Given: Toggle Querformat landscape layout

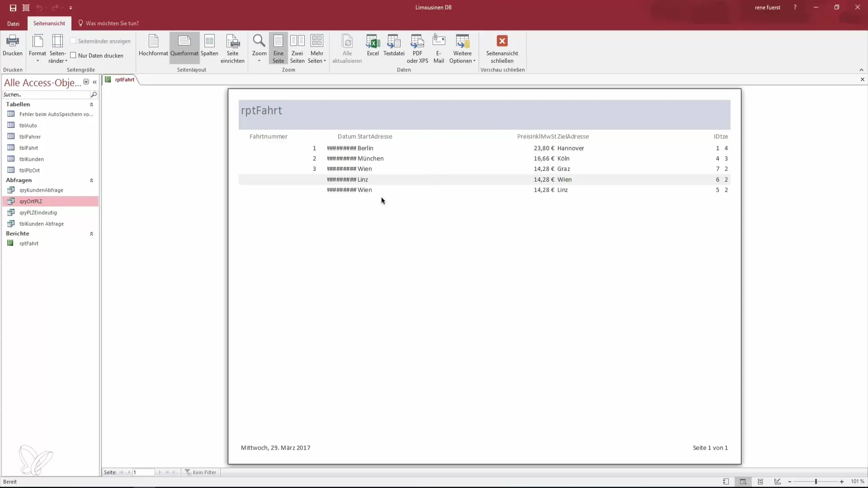Looking at the screenshot, I should click(x=184, y=46).
